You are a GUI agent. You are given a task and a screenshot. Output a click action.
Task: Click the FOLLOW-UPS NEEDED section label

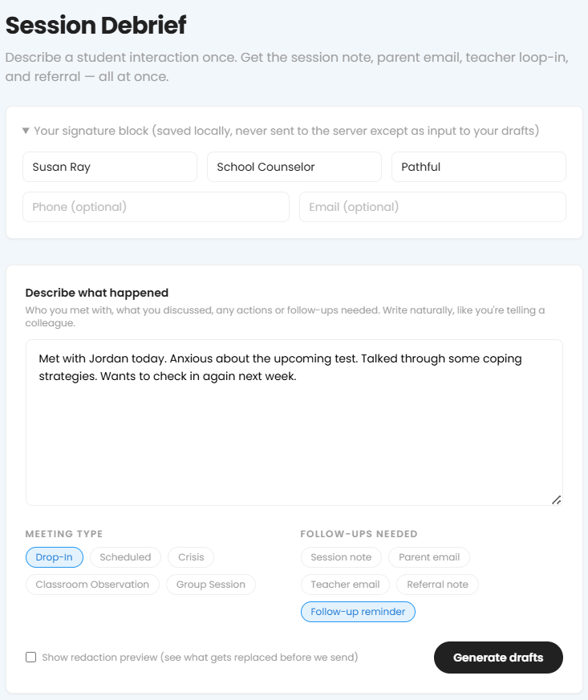[x=359, y=534]
